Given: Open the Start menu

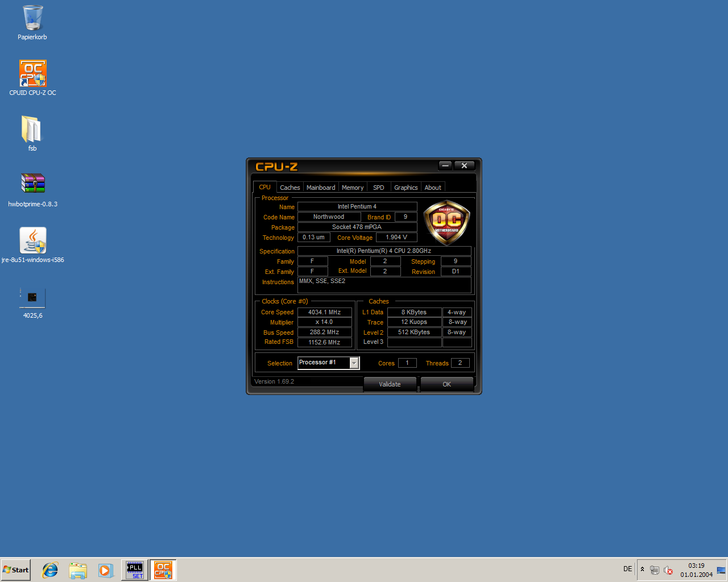Looking at the screenshot, I should click(x=15, y=570).
